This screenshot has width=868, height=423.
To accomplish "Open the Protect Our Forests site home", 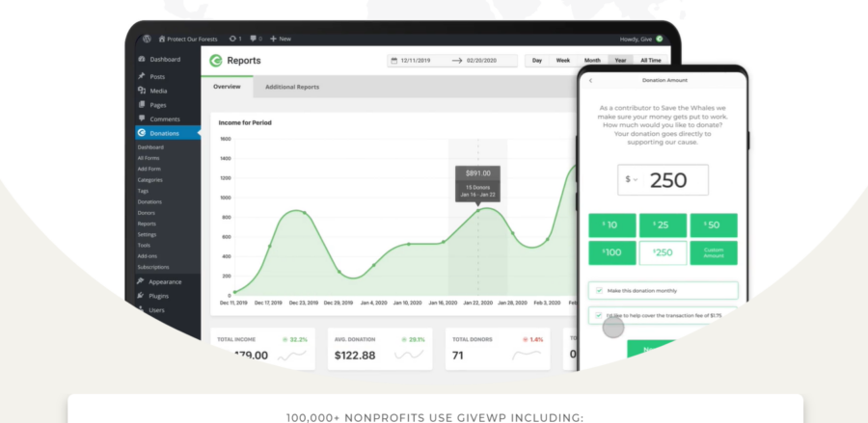I will click(x=188, y=40).
